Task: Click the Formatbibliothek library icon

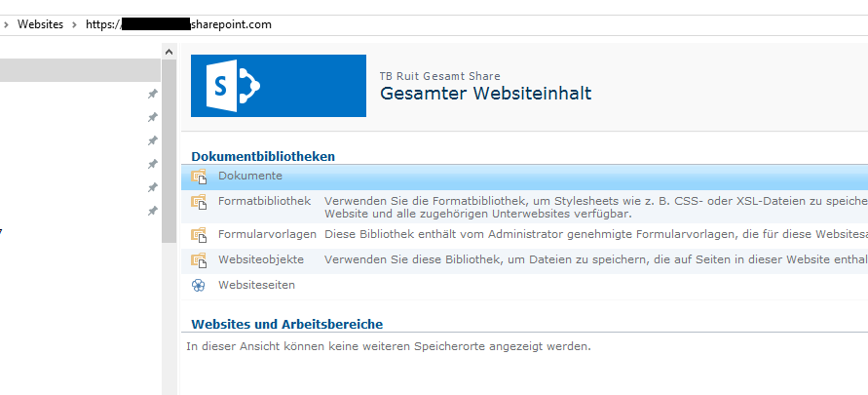Action: click(x=199, y=202)
